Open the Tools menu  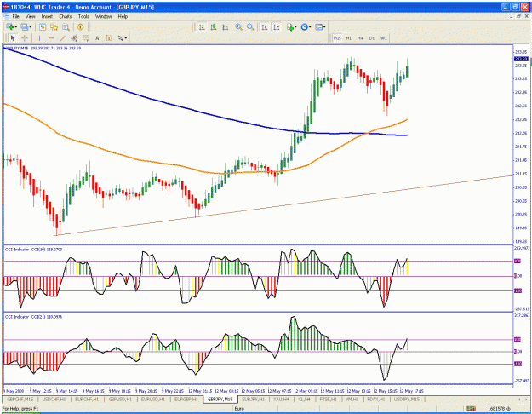[x=83, y=16]
